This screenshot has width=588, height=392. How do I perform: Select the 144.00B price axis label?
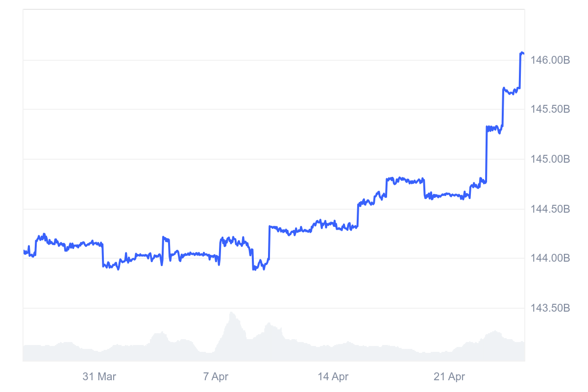550,258
